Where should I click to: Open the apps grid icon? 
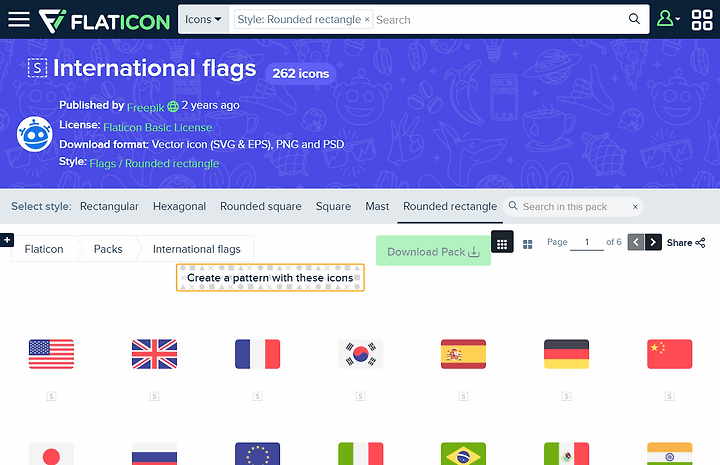pyautogui.click(x=702, y=20)
